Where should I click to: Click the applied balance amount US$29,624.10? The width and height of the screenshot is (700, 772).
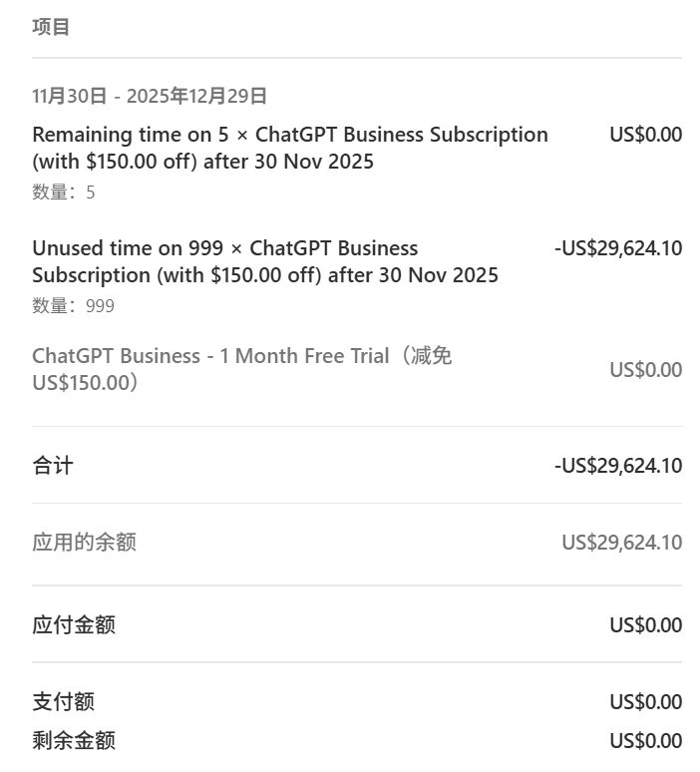(x=621, y=543)
